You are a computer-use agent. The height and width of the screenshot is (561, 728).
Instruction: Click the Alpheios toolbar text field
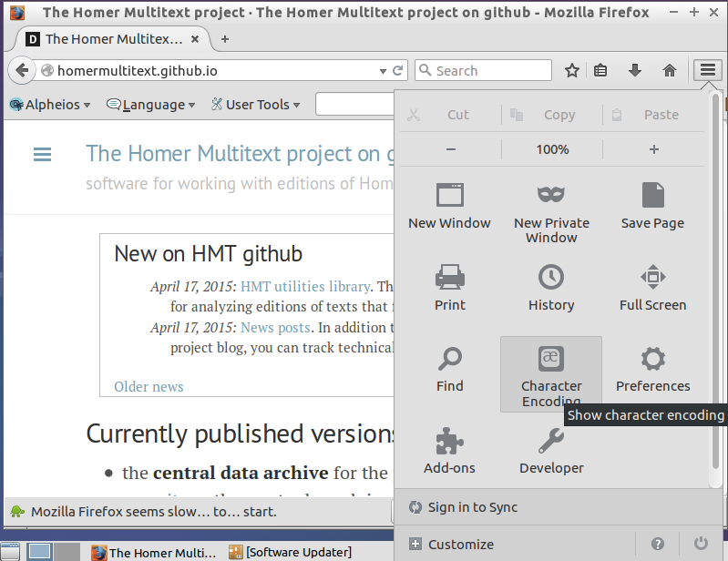tap(354, 104)
